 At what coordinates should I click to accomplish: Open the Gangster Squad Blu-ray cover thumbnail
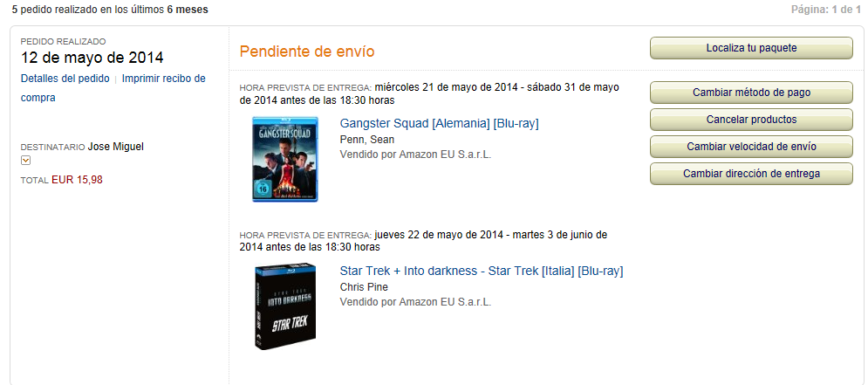[x=285, y=159]
